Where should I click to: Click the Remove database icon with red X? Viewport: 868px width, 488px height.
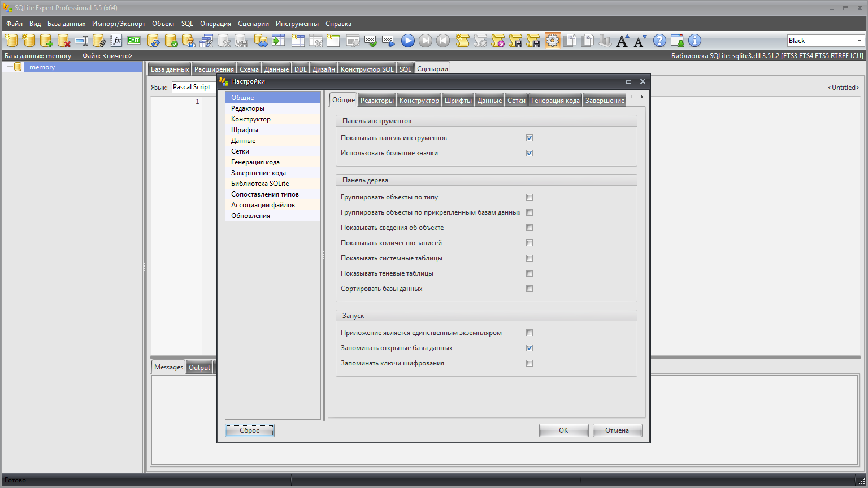64,41
